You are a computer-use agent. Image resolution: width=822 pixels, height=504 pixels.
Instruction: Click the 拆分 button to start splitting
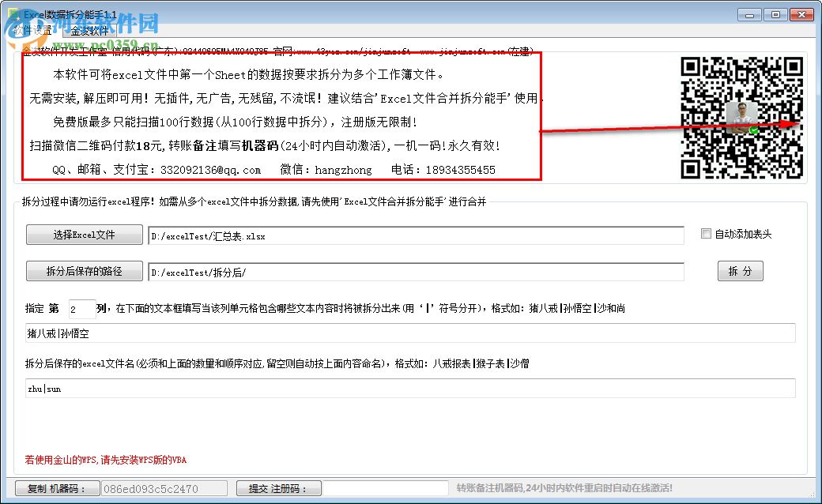coord(740,271)
